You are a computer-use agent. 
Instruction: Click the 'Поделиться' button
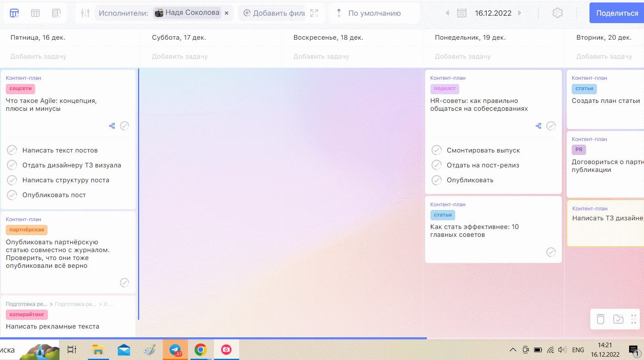(x=617, y=13)
